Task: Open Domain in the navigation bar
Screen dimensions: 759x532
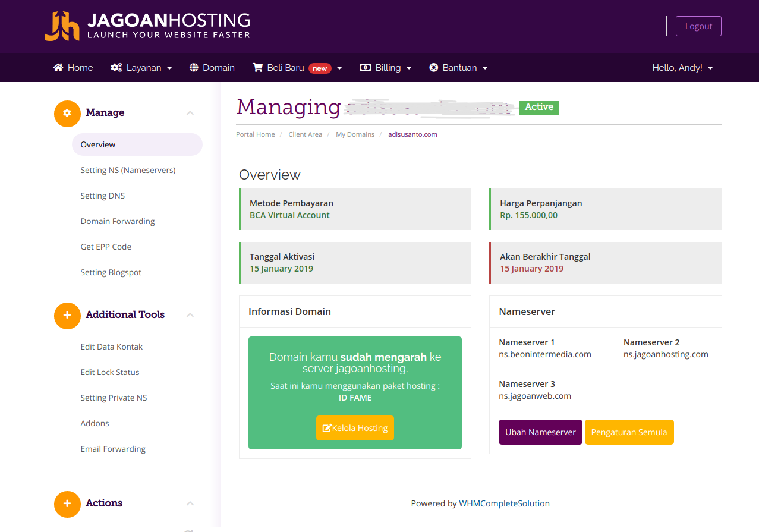Action: point(212,68)
